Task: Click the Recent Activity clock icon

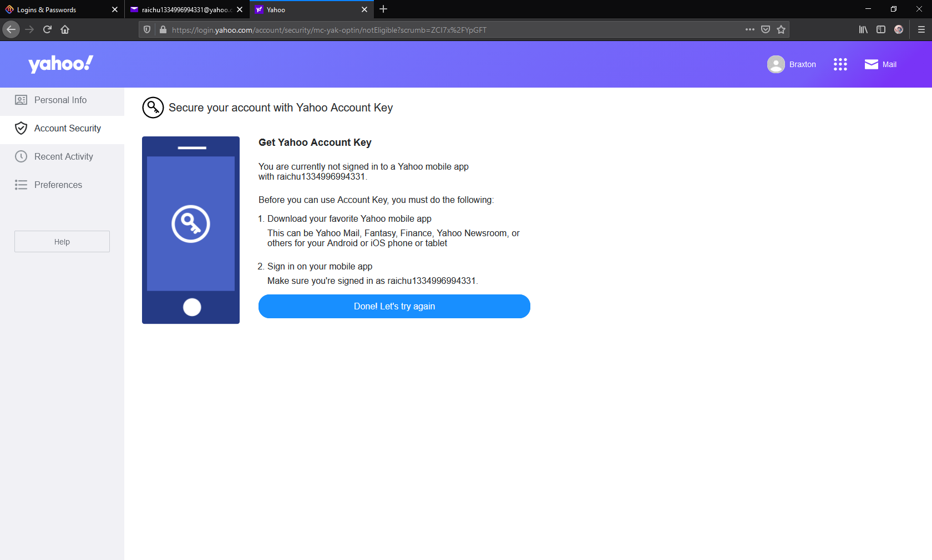Action: 21,156
